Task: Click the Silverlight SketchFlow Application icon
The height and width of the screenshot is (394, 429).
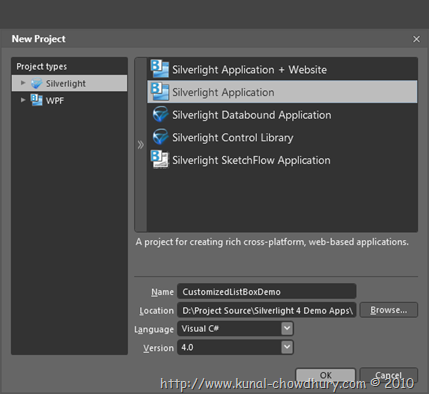Action: (x=160, y=159)
